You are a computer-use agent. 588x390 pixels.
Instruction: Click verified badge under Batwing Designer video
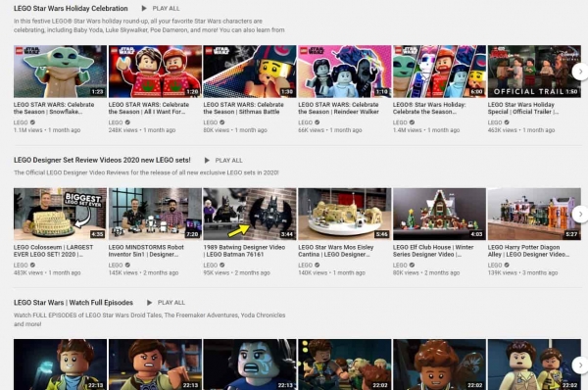222,266
